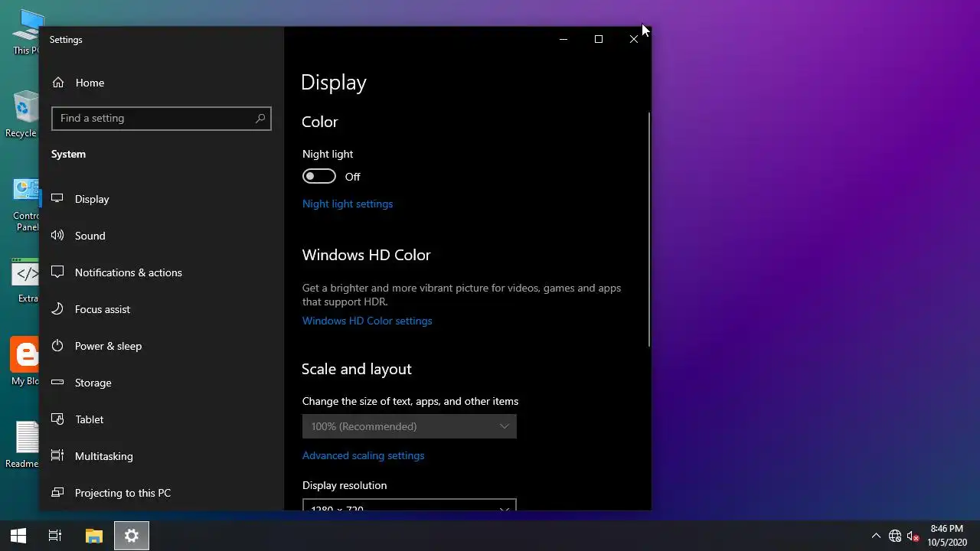Click the Notifications & actions icon

pos(57,272)
